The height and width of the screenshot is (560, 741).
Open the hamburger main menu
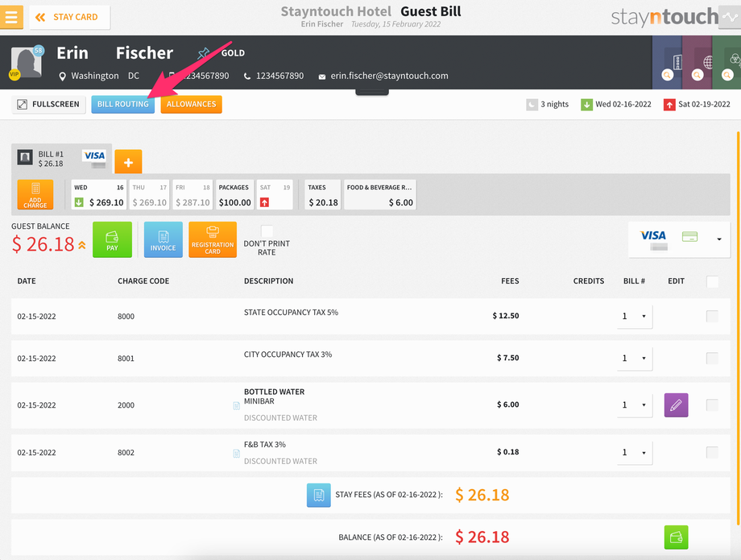(x=10, y=17)
